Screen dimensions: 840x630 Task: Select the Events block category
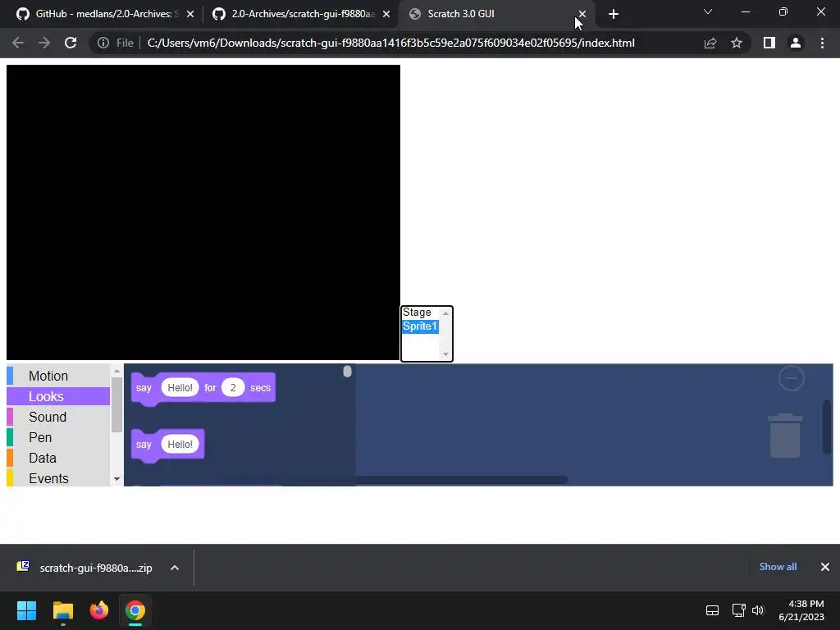(x=58, y=478)
